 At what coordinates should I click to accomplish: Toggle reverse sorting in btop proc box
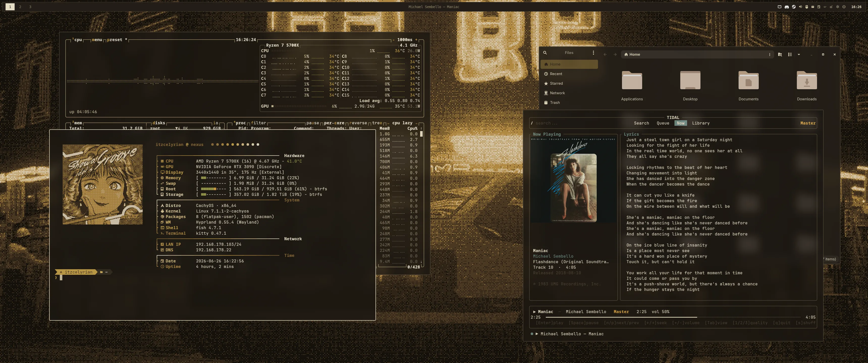tap(358, 123)
